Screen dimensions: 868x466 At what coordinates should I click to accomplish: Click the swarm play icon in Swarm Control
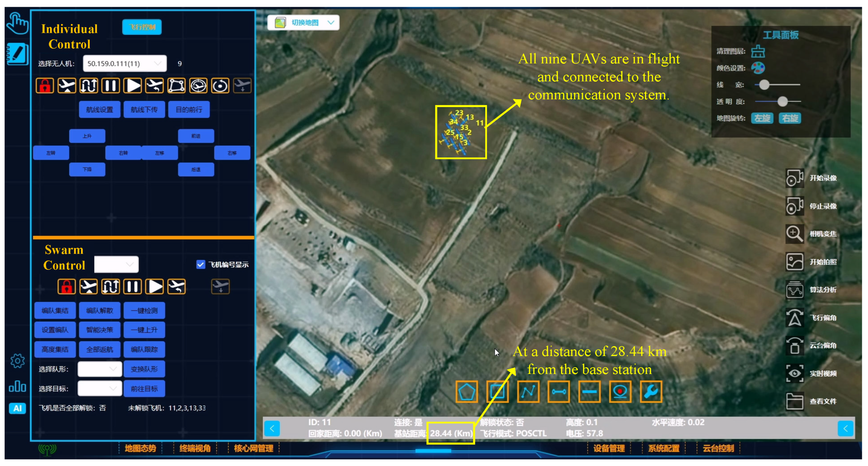coord(154,287)
